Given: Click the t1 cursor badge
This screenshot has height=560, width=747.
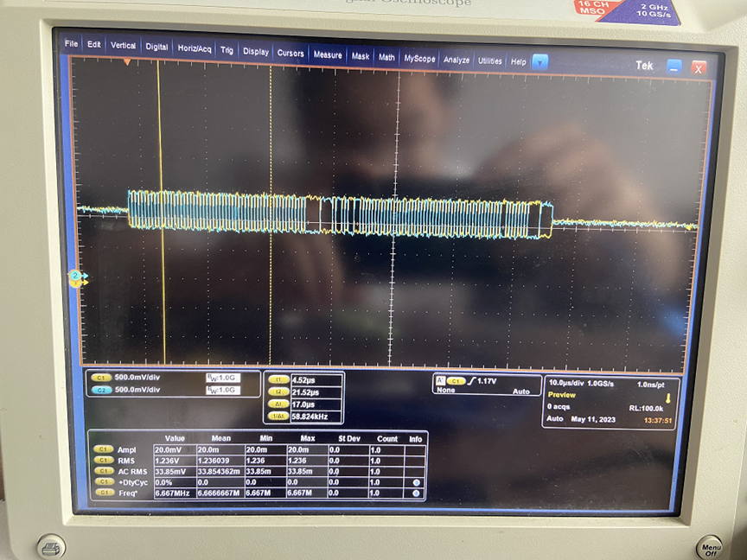Looking at the screenshot, I should coord(278,380).
